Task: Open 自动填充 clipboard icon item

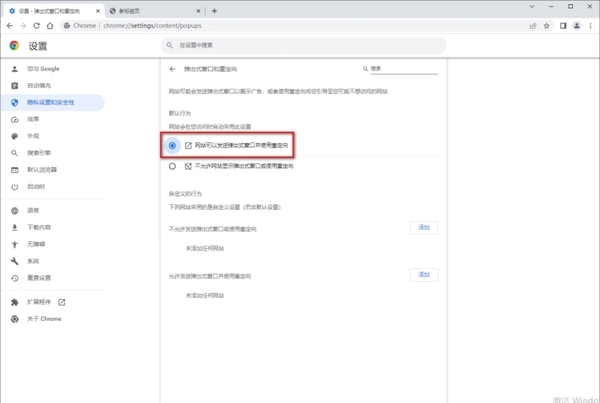Action: click(53, 85)
